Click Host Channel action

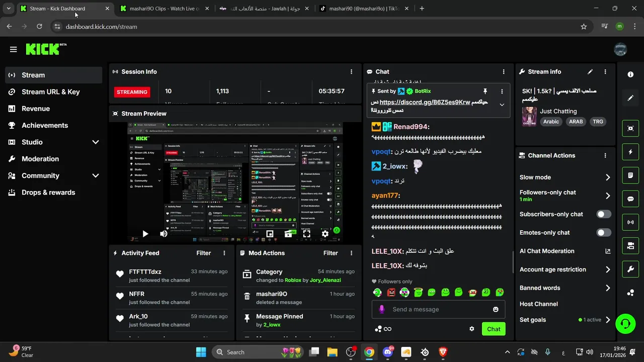click(x=539, y=304)
